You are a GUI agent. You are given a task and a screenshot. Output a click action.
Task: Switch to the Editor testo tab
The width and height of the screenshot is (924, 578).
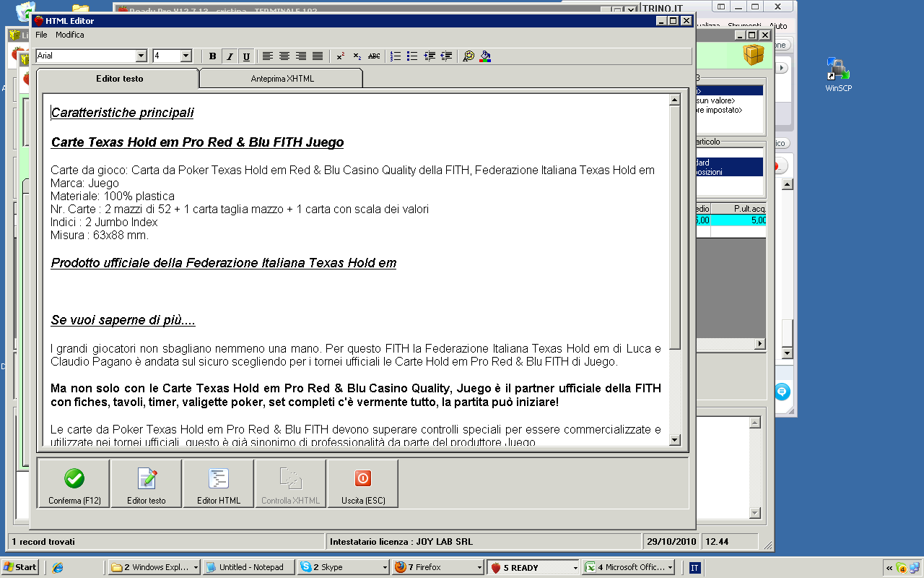pyautogui.click(x=119, y=79)
